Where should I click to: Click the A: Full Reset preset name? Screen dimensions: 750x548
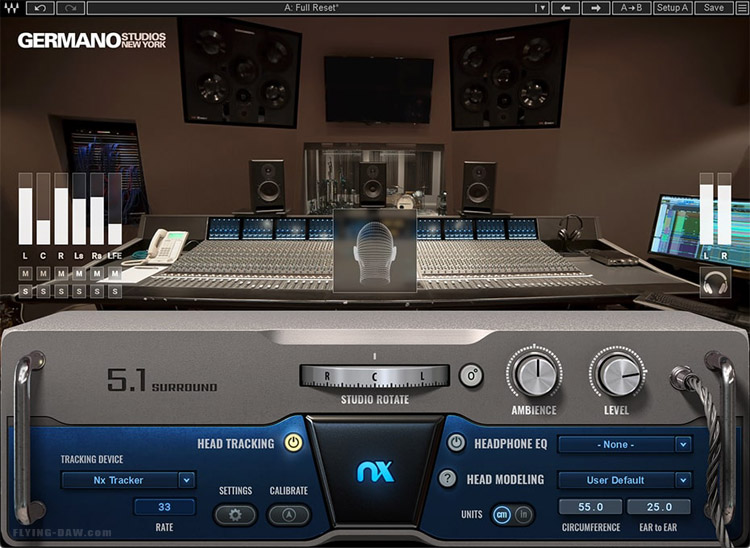coord(311,8)
